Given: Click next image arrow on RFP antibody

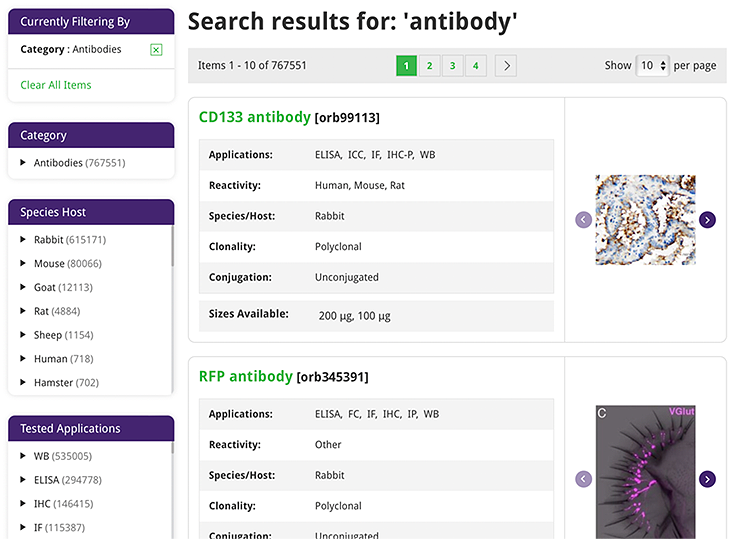Looking at the screenshot, I should pos(708,480).
